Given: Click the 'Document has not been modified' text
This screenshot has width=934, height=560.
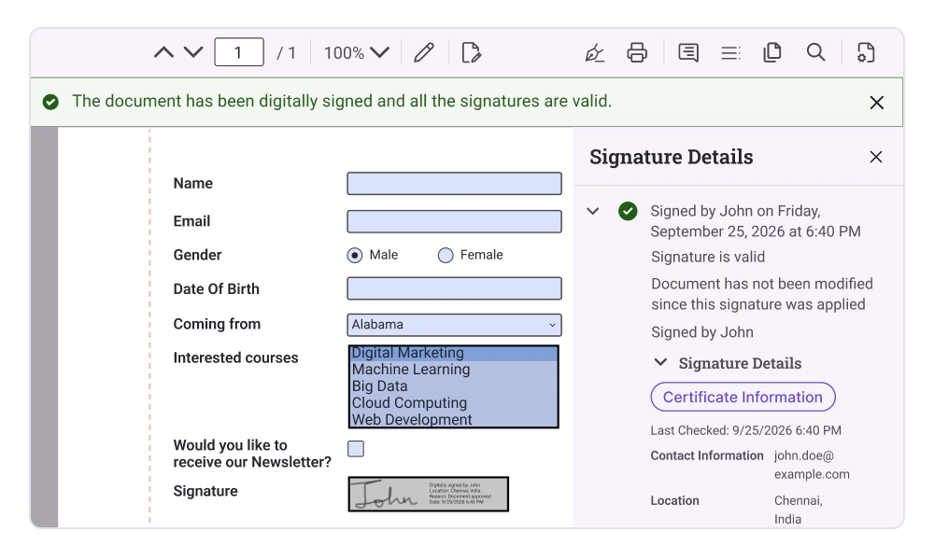Looking at the screenshot, I should 762,294.
